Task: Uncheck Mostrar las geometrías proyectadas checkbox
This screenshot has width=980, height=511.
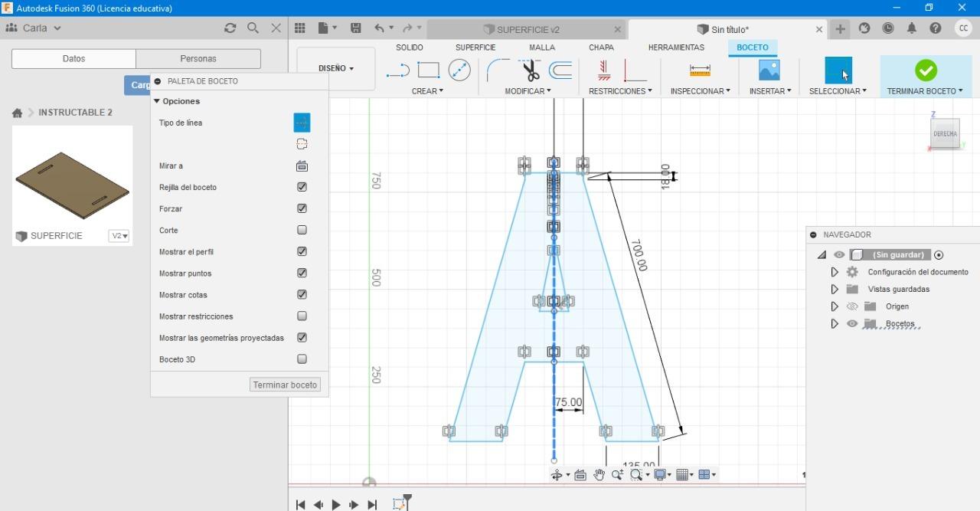Action: pos(302,337)
